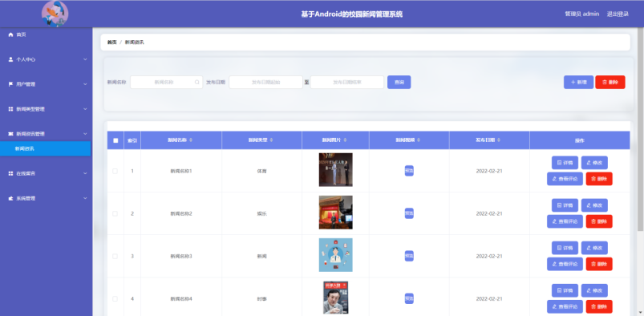Image resolution: width=644 pixels, height=316 pixels.
Task: Click the home icon beside 首页
Action: coord(10,35)
